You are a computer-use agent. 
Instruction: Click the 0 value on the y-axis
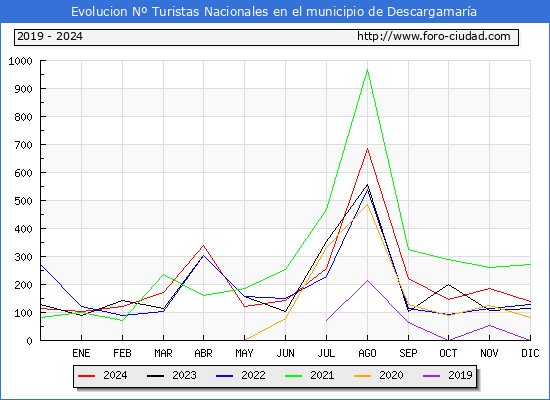click(29, 341)
